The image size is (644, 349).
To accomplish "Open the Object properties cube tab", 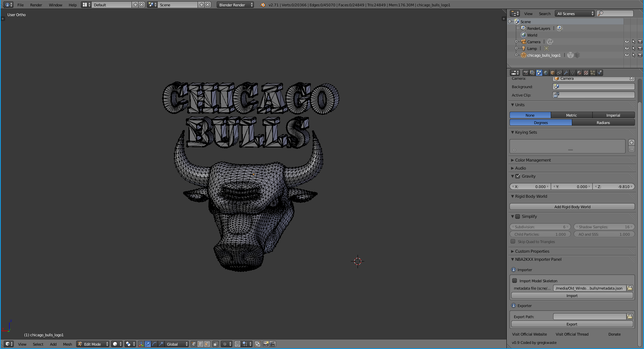I will tap(552, 73).
